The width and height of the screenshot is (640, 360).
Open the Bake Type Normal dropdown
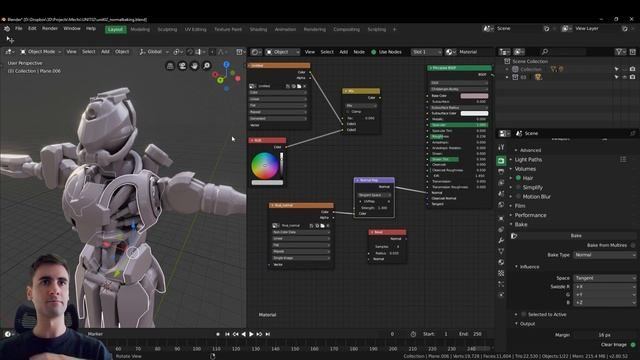604,255
